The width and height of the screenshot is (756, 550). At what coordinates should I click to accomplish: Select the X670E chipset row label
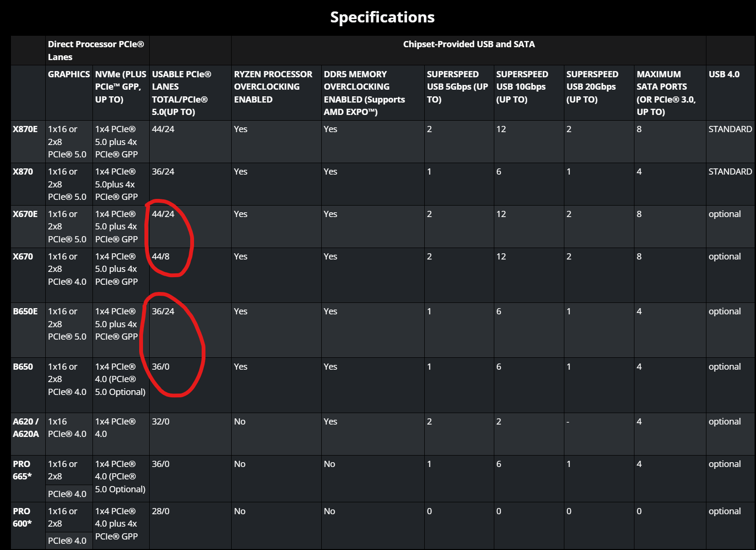click(25, 214)
